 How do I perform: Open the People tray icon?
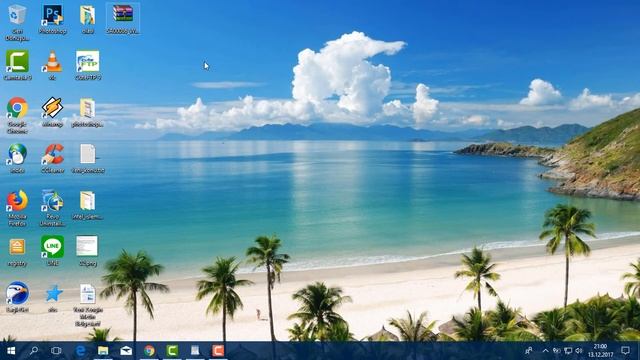pyautogui.click(x=529, y=351)
